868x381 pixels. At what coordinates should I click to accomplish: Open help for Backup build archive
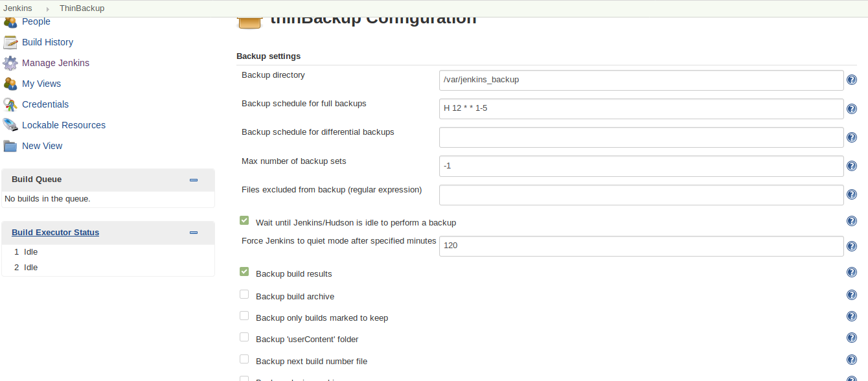click(852, 295)
